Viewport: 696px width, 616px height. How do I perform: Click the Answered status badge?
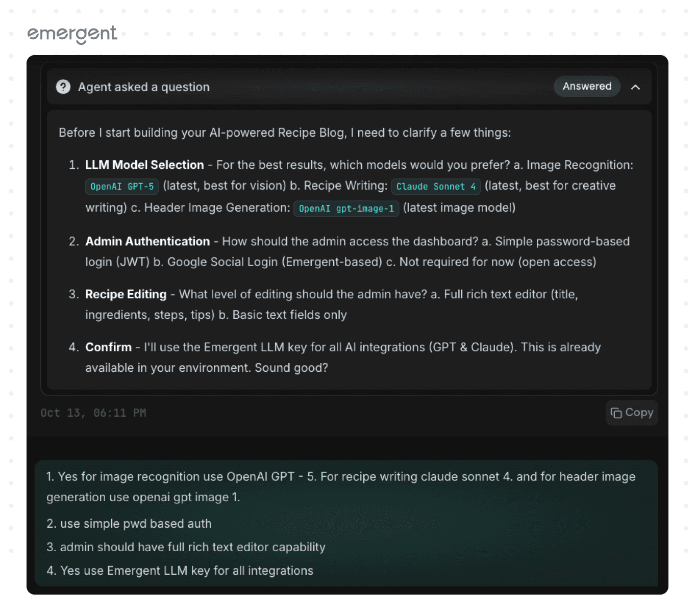coord(587,86)
